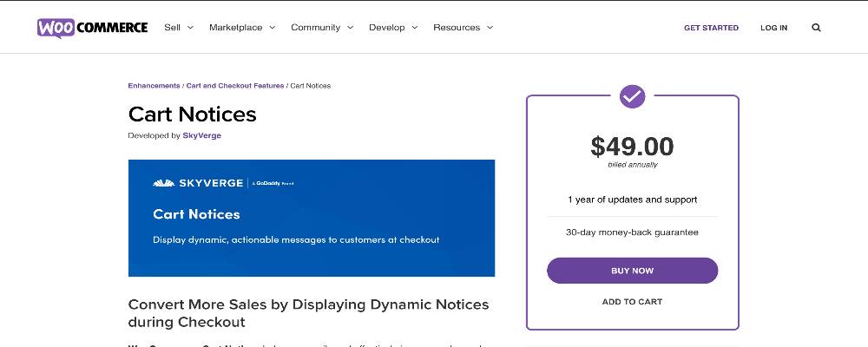
Task: Click the SkyVerge logo in banner
Action: point(199,183)
